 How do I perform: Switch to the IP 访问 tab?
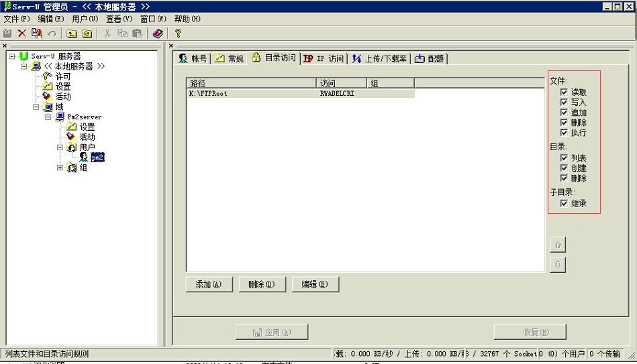pos(324,58)
